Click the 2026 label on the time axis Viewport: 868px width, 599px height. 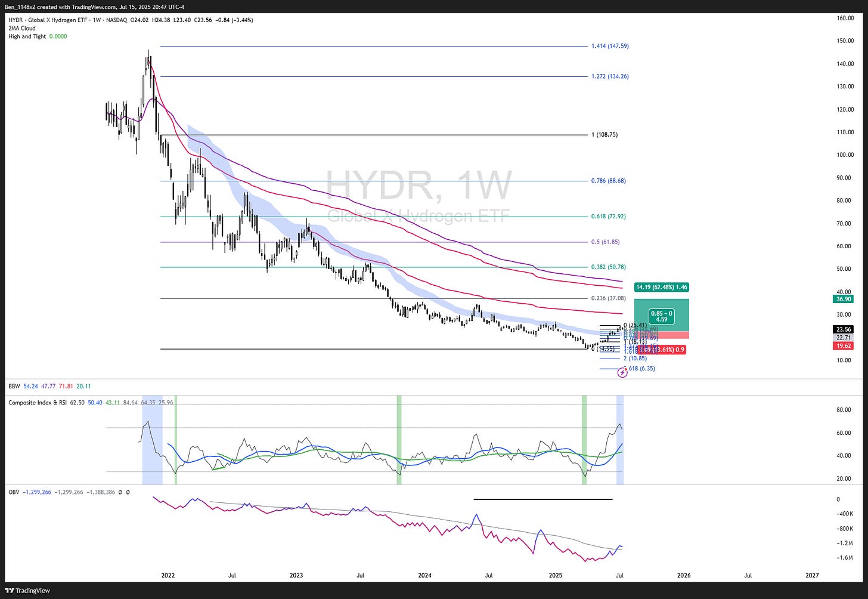pos(684,576)
